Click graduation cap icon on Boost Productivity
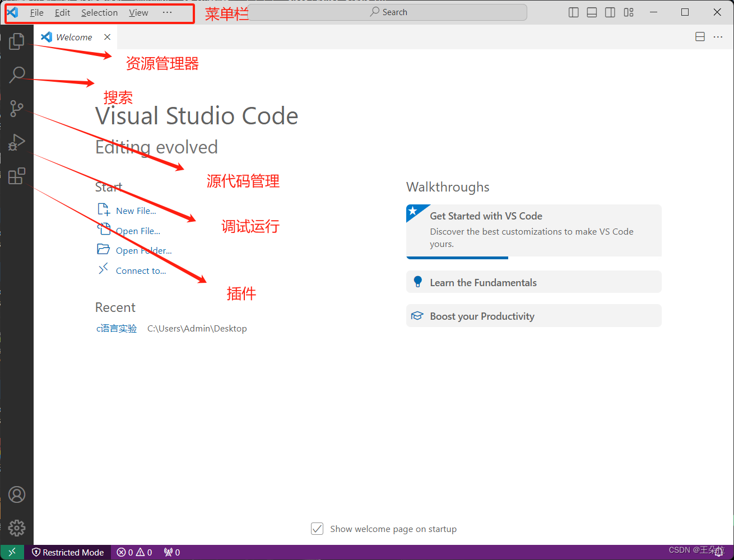This screenshot has height=560, width=734. (417, 316)
